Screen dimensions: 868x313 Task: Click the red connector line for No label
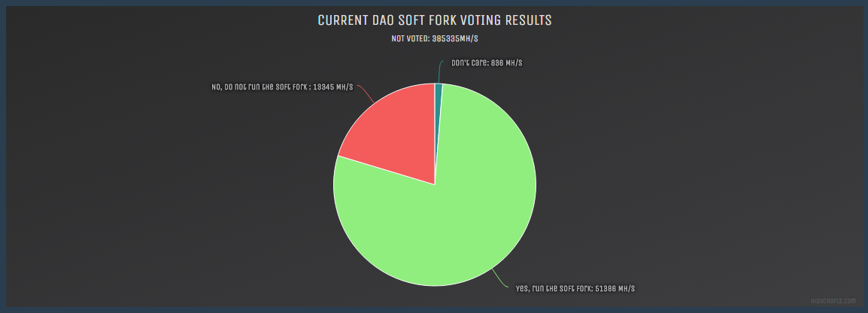[366, 94]
